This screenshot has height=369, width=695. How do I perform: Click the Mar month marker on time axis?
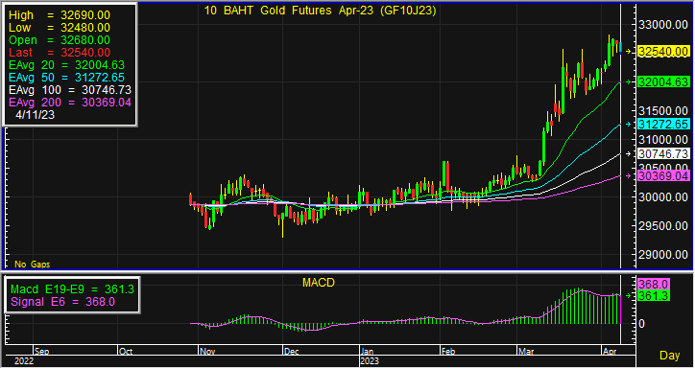point(526,352)
